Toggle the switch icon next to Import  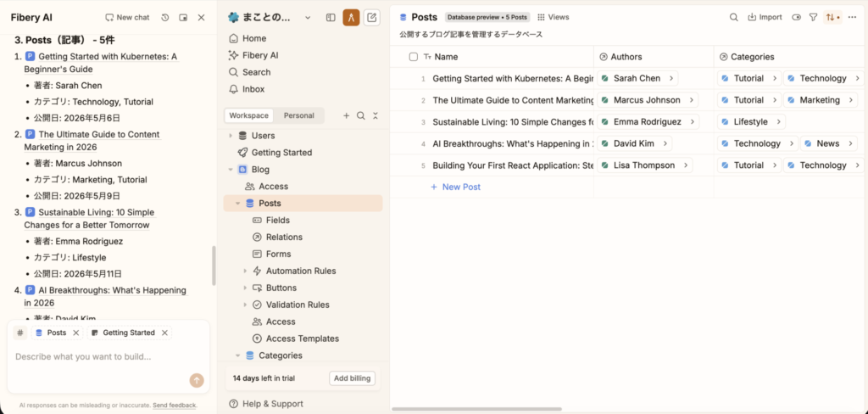(797, 17)
